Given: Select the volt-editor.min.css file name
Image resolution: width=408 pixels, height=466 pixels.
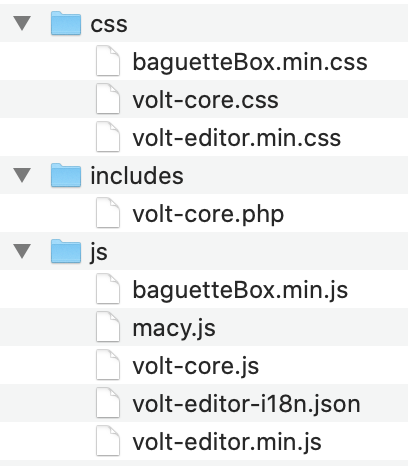Looking at the screenshot, I should point(237,138).
